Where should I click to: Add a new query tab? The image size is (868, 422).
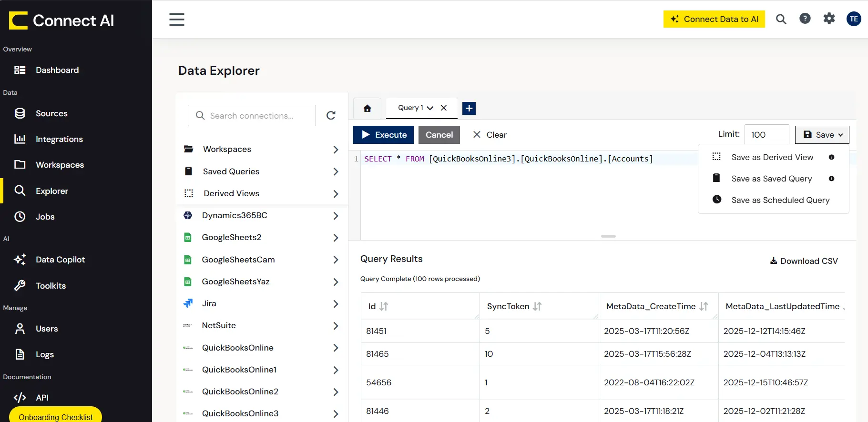tap(469, 108)
